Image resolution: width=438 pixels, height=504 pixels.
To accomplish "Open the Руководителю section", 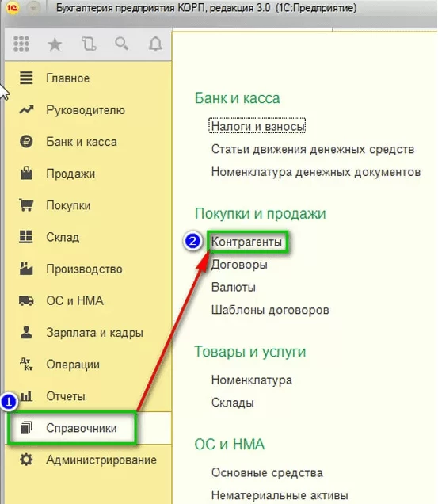I will click(x=86, y=110).
